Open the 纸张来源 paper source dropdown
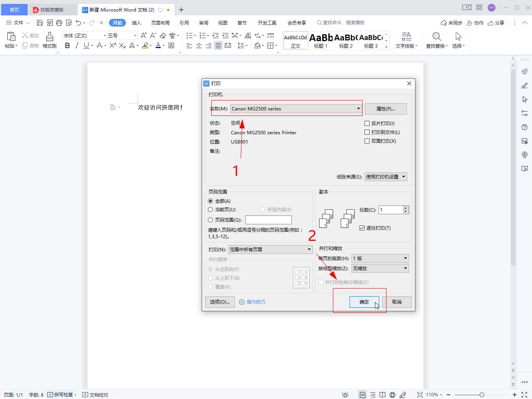The width and height of the screenshot is (532, 399). click(385, 177)
